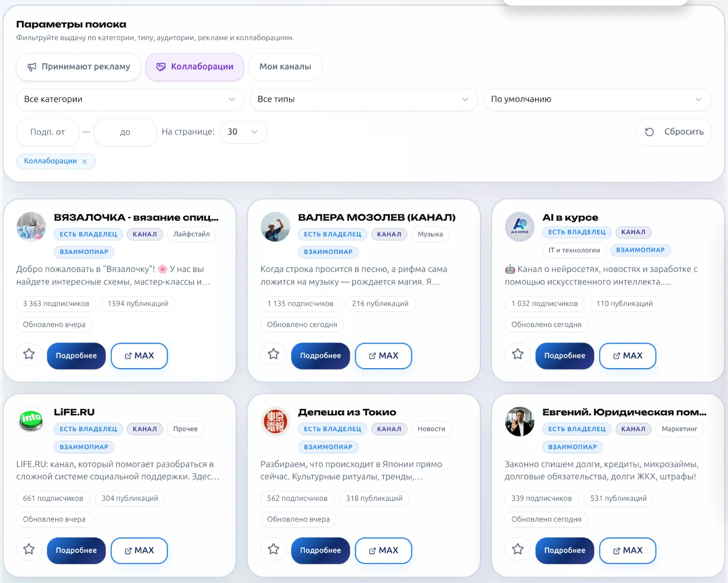Click 110 публикаций badge
This screenshot has height=583, width=728.
[x=624, y=304]
